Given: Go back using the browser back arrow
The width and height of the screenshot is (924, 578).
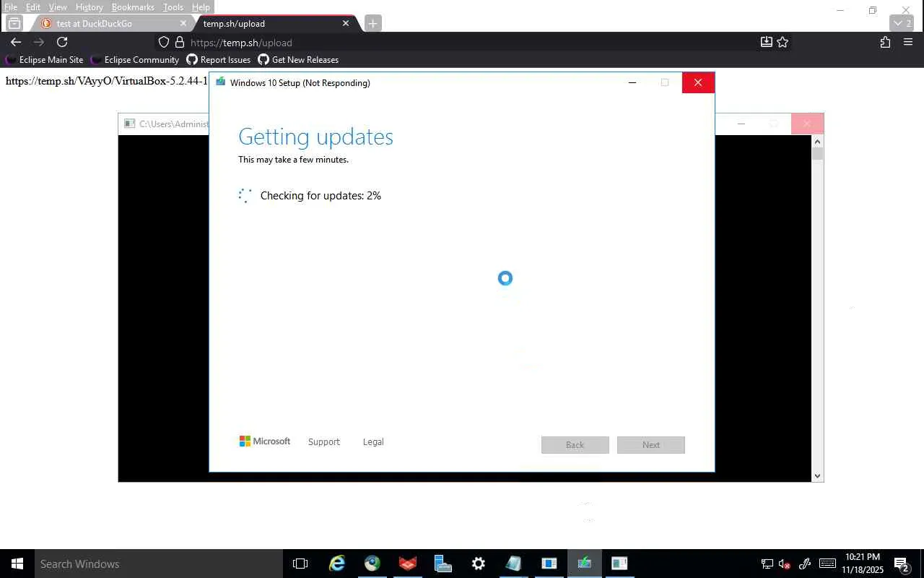Looking at the screenshot, I should coord(16,43).
